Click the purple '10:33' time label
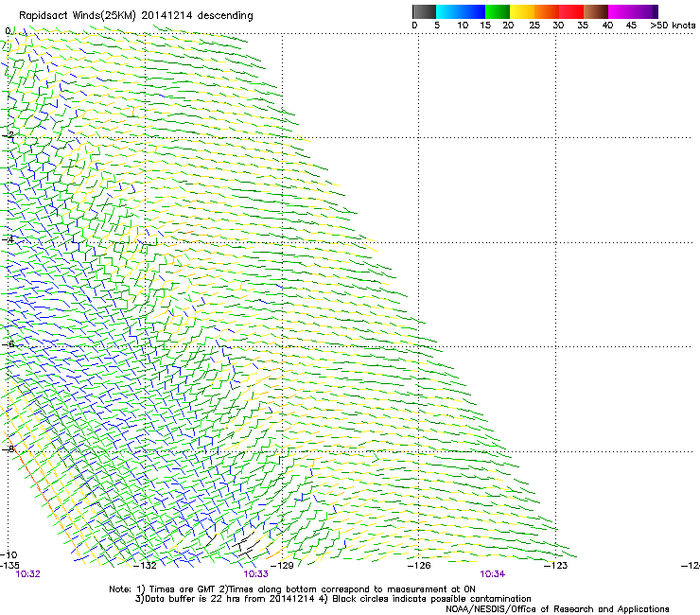The image size is (700, 615). (x=255, y=574)
